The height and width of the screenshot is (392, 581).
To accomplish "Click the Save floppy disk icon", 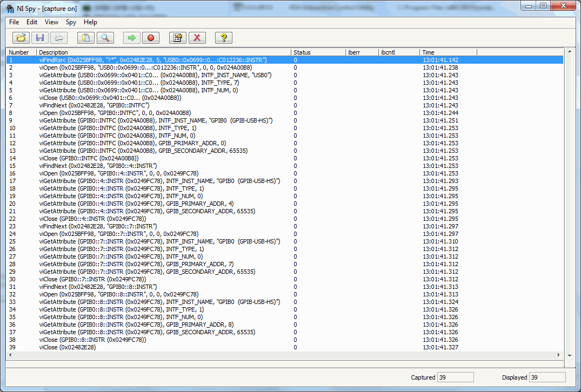I will (39, 38).
